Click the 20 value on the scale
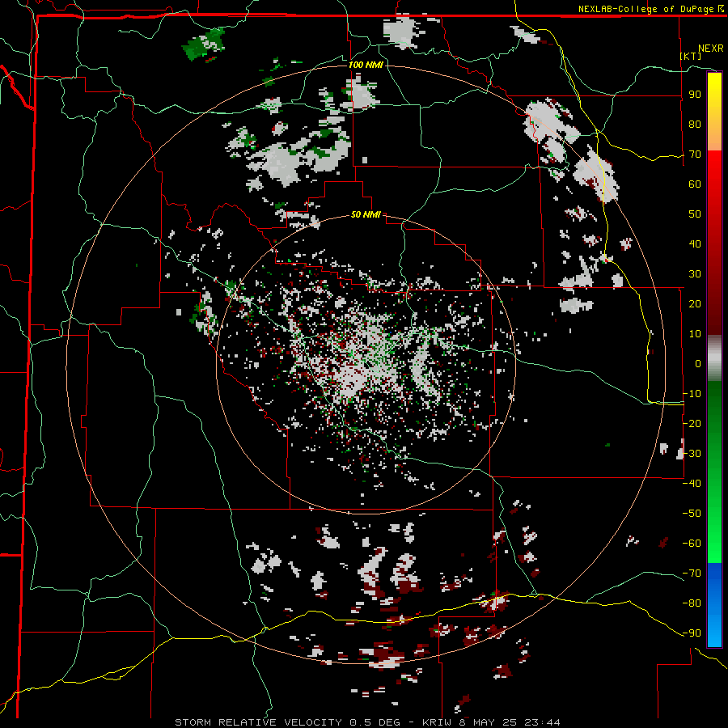The height and width of the screenshot is (728, 728). click(695, 304)
